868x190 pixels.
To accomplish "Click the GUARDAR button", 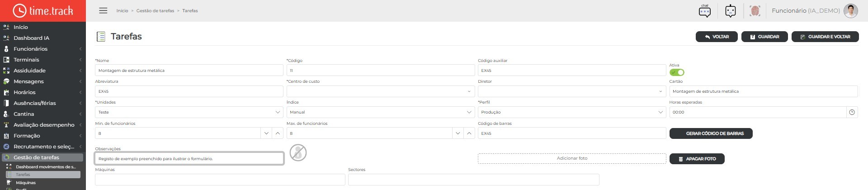I will (764, 37).
